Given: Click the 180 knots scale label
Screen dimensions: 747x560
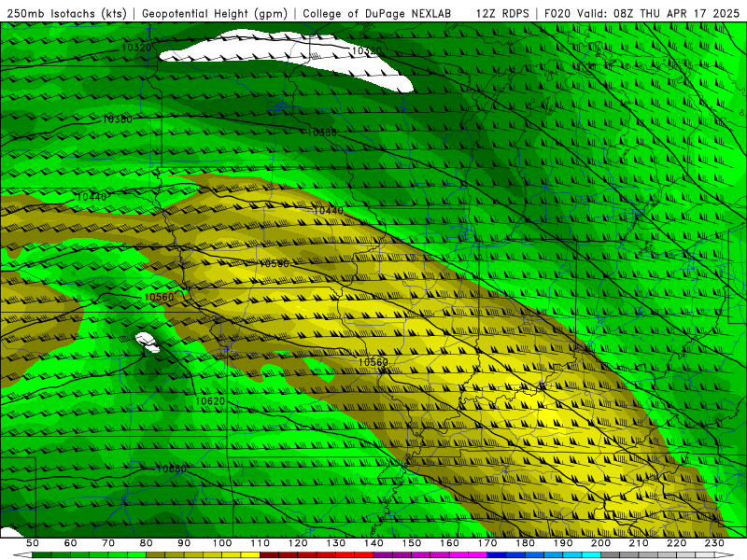Looking at the screenshot, I should (525, 543).
